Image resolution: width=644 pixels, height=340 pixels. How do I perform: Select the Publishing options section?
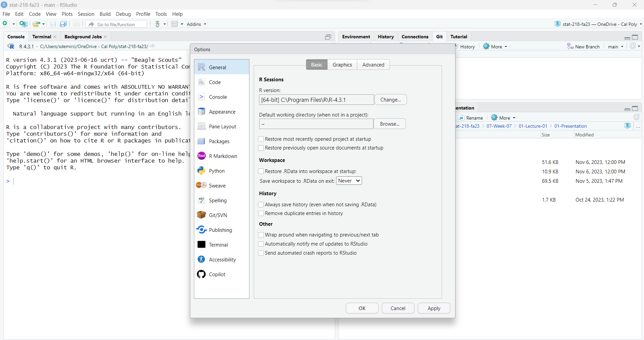coord(220,230)
